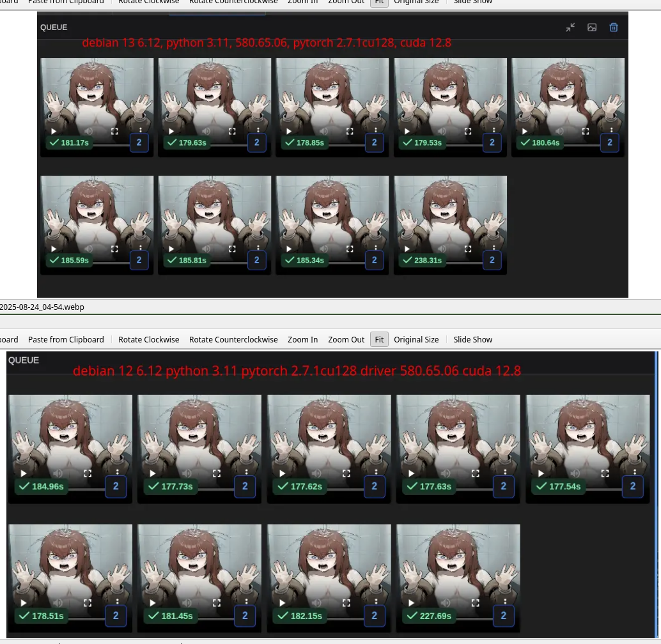Seek the progress bar on the 179.53s video
Image resolution: width=661 pixels, height=644 pixels.
(465, 145)
